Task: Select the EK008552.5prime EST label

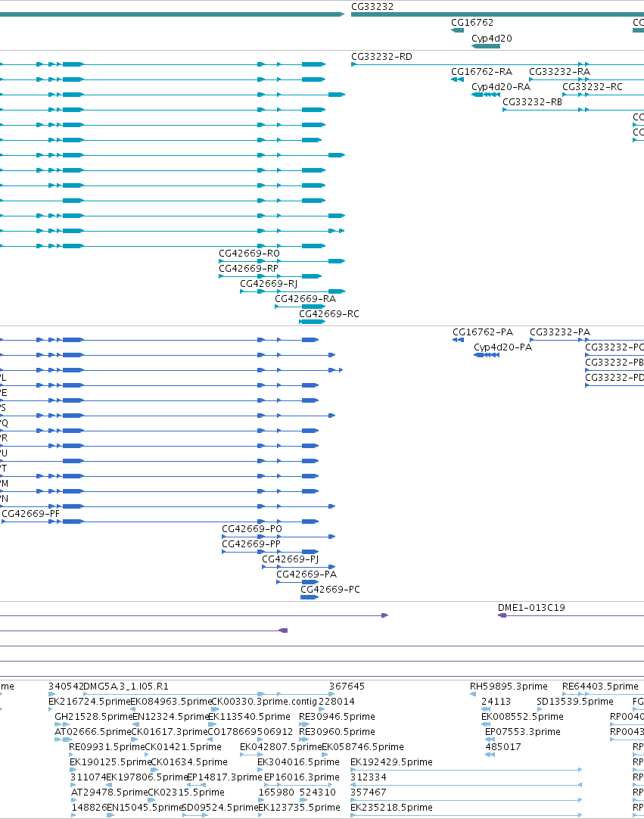Action: 522,717
